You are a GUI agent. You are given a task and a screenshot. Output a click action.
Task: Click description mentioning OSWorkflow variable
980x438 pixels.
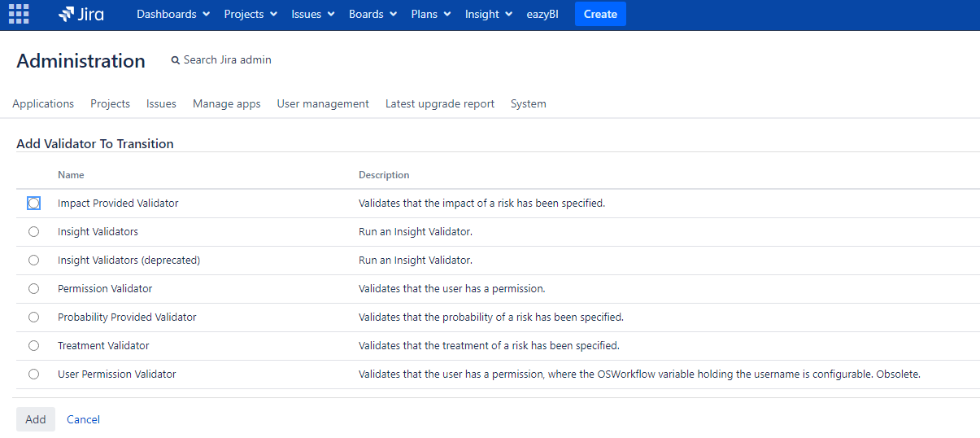[x=639, y=374]
